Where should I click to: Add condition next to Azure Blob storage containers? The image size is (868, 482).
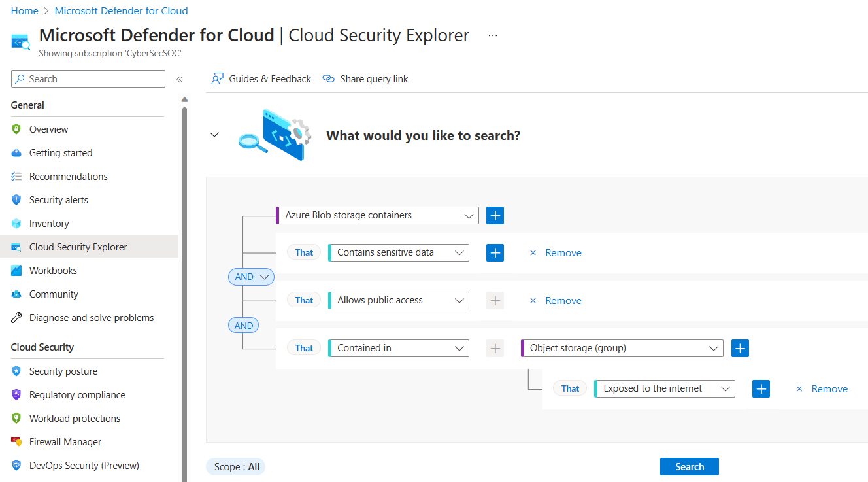point(495,215)
